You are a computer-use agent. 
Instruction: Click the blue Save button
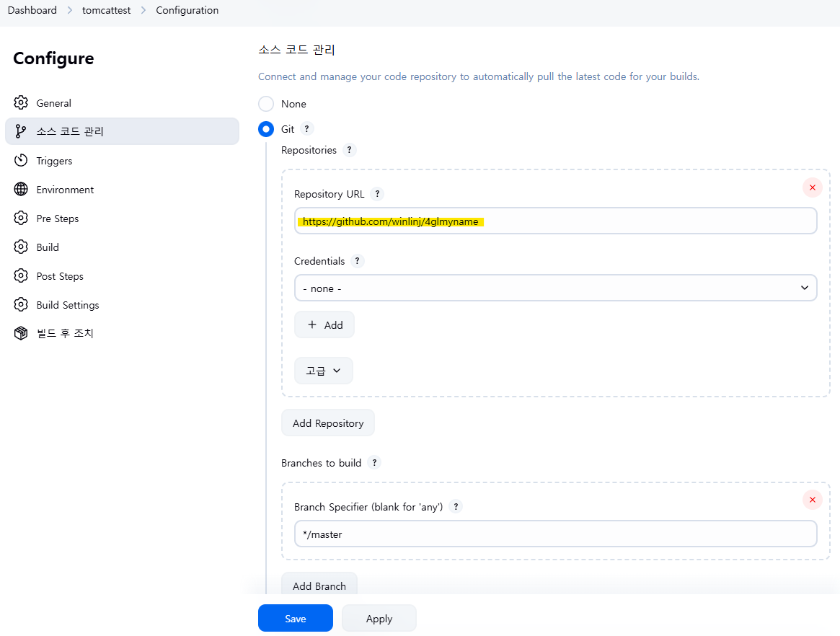(x=295, y=618)
